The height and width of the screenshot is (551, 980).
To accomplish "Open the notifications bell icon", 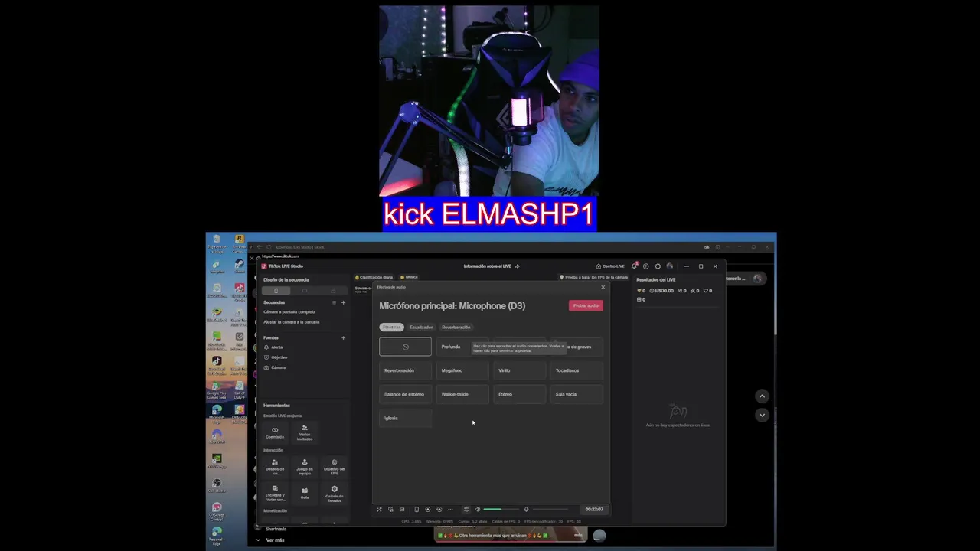I will 635,266.
